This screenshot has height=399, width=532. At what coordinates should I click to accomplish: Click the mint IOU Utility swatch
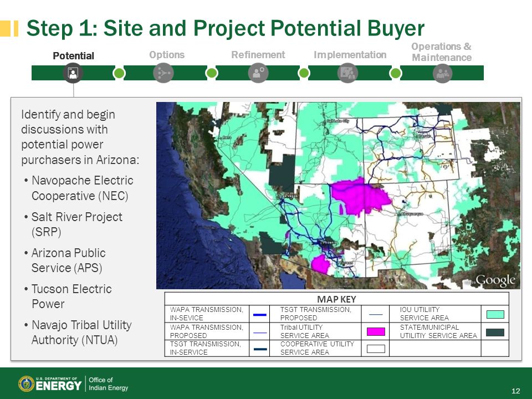click(x=495, y=314)
